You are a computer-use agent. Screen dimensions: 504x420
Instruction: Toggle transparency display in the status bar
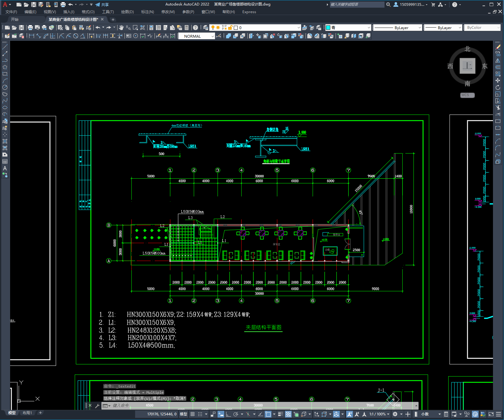(x=288, y=414)
